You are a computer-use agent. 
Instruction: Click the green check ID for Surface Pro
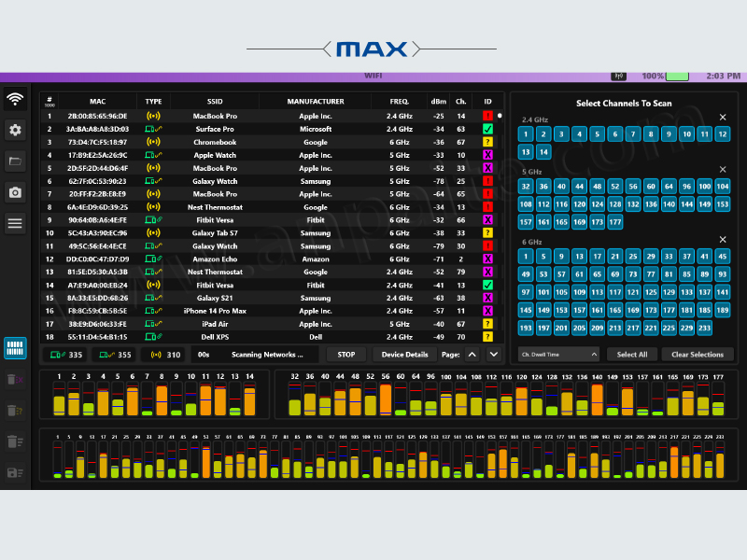(487, 129)
